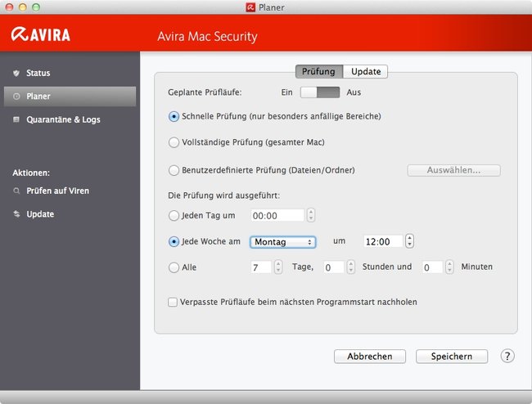Choose the Alle interval radio button
This screenshot has height=404, width=532.
[174, 267]
